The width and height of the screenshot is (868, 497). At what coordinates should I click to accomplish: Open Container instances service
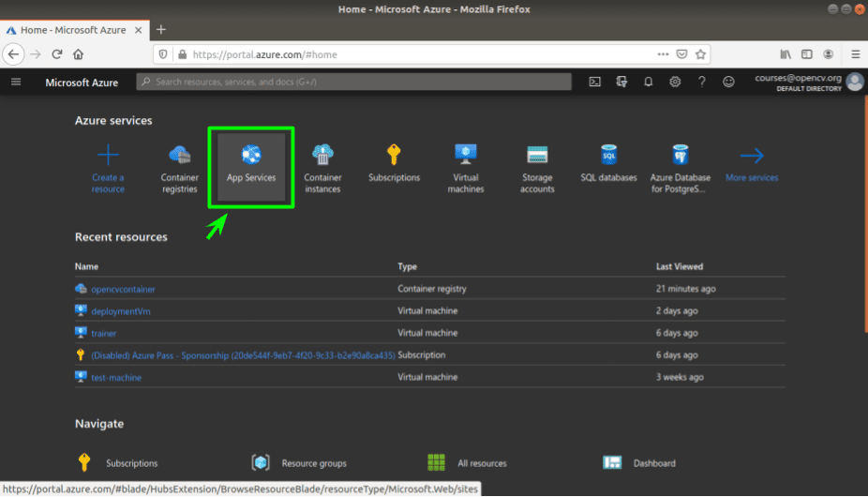coord(322,167)
